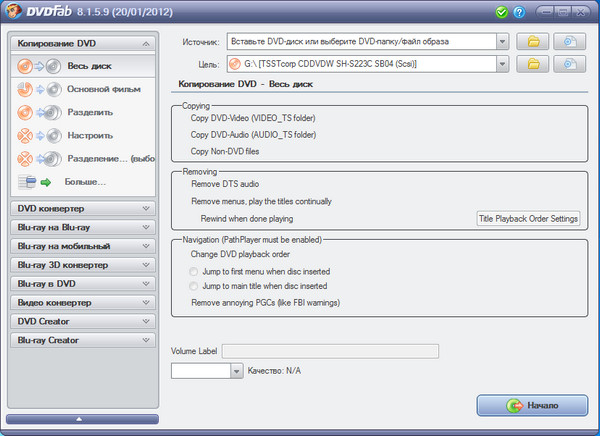Open the Цель target drive dropdown

click(501, 65)
